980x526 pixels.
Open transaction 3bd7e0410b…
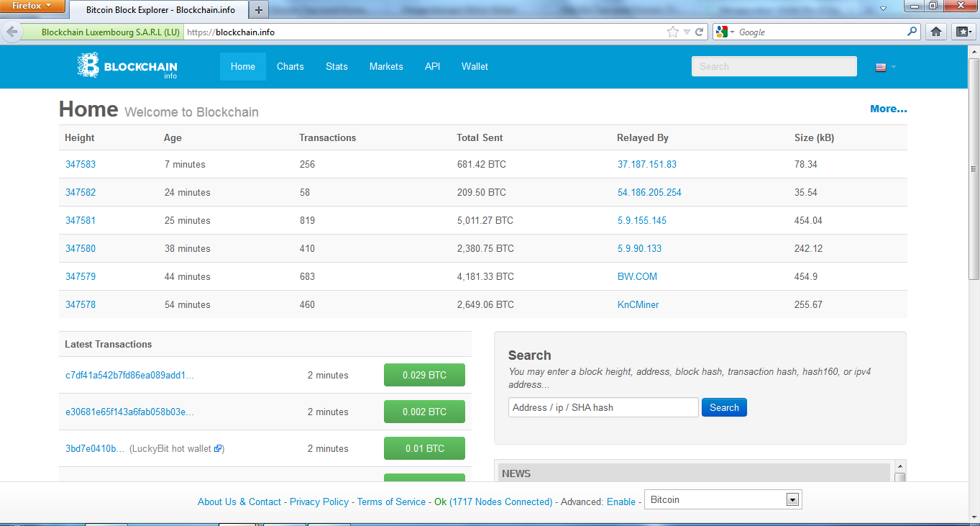tap(95, 448)
